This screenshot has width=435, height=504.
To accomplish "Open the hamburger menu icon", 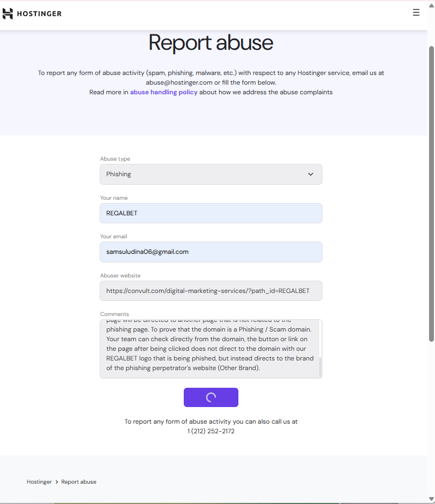I will [x=416, y=12].
